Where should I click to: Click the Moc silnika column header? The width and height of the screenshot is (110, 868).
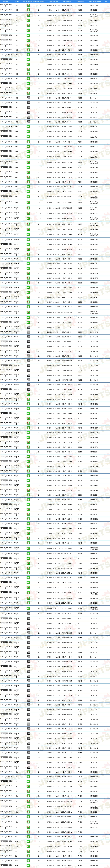point(67,1)
